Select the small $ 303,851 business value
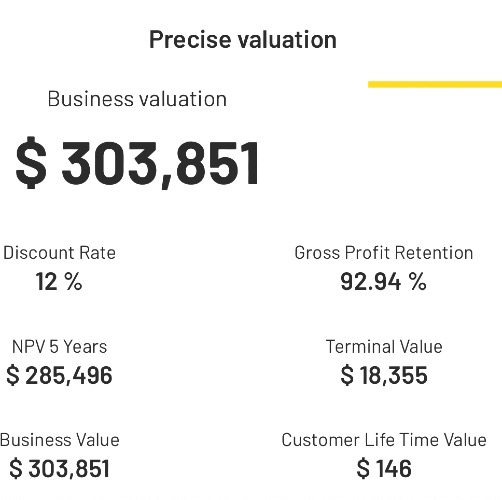The width and height of the screenshot is (502, 500). [59, 469]
